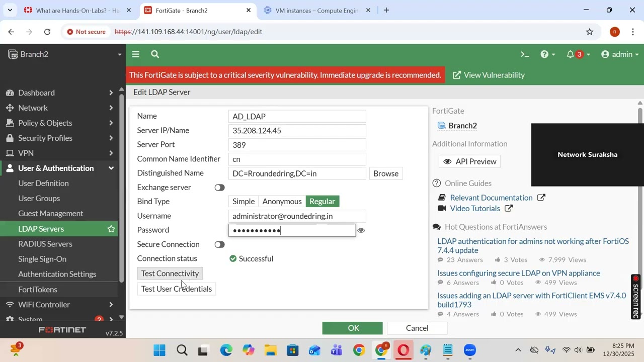Image resolution: width=644 pixels, height=362 pixels.
Task: Show password with the eye icon
Action: 361,230
